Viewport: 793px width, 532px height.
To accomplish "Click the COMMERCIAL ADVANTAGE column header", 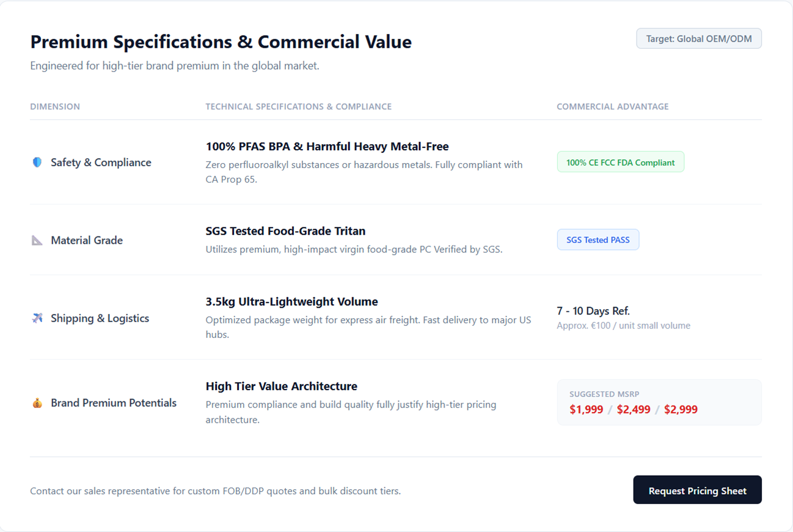I will pos(612,106).
